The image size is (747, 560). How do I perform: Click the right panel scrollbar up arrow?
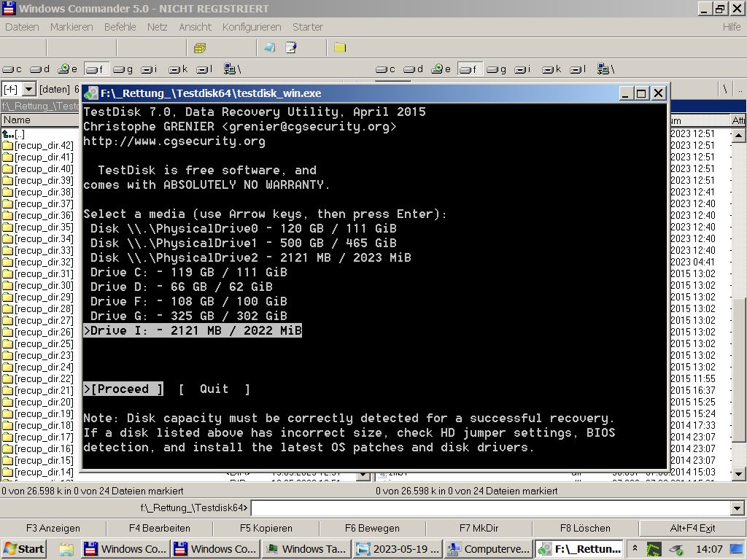click(x=738, y=135)
